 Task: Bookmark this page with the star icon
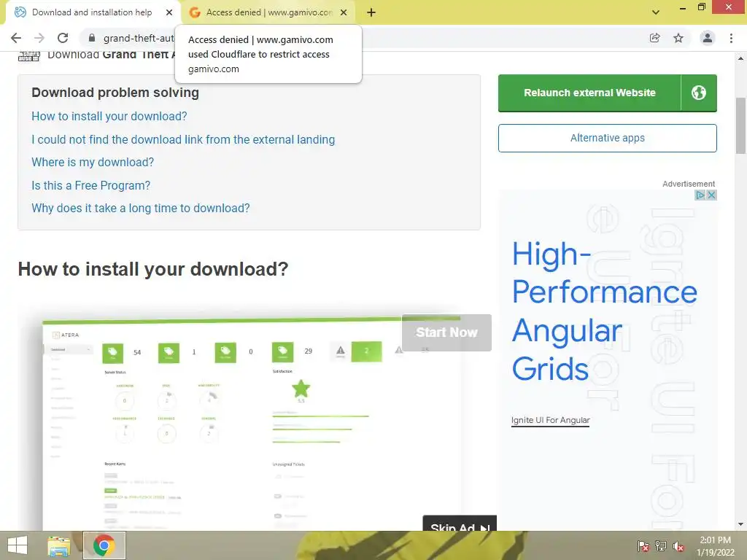click(x=678, y=38)
